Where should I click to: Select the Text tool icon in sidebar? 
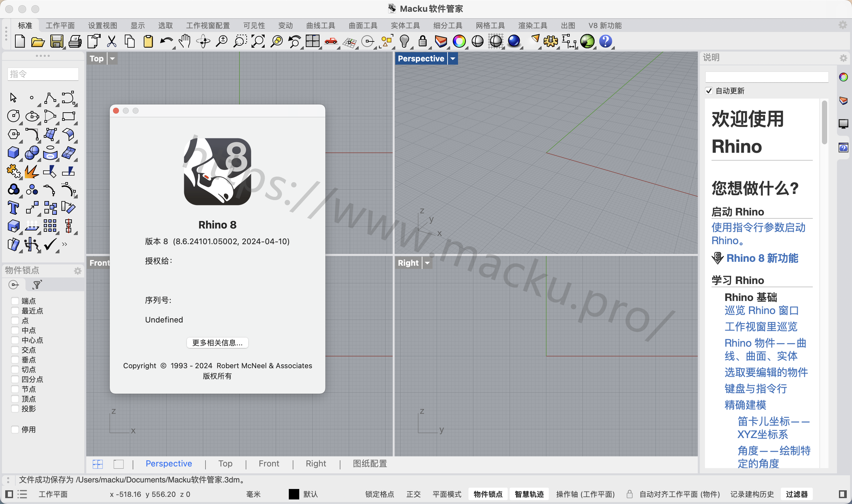point(14,208)
